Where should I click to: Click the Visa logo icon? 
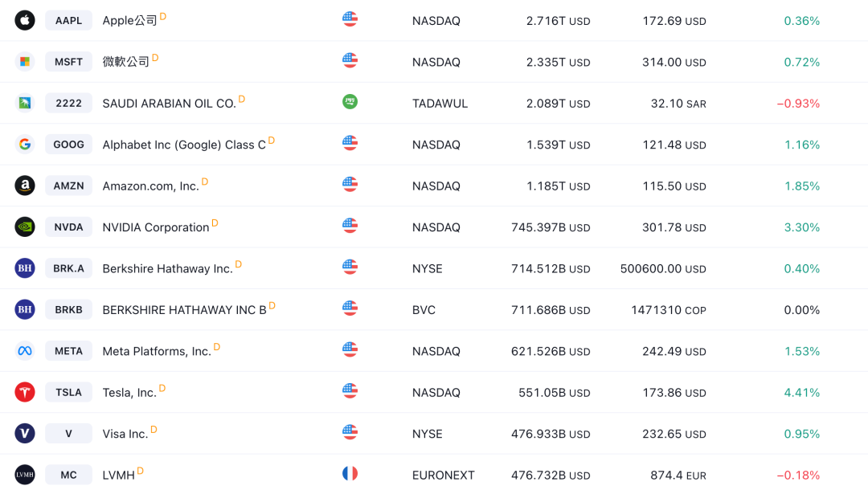tap(25, 434)
